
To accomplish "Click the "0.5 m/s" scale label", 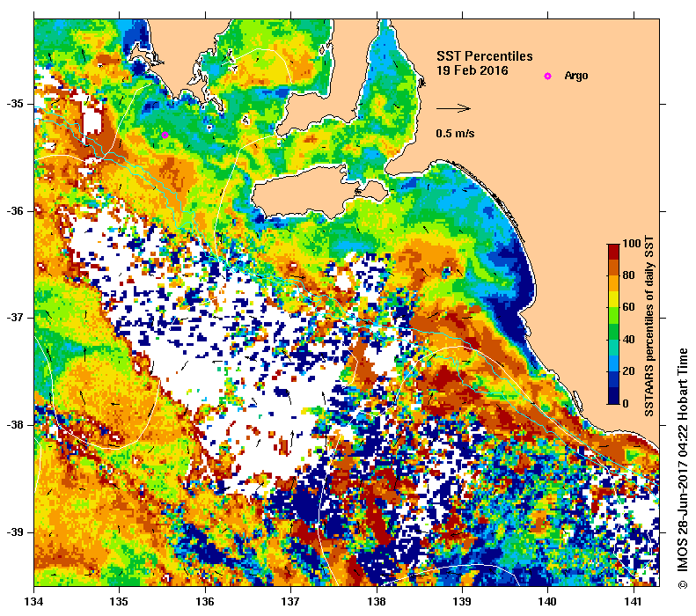I will coord(455,134).
